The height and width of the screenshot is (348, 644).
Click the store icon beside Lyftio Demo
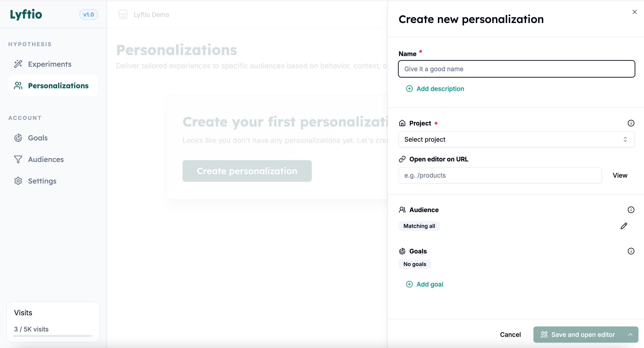[x=123, y=15]
